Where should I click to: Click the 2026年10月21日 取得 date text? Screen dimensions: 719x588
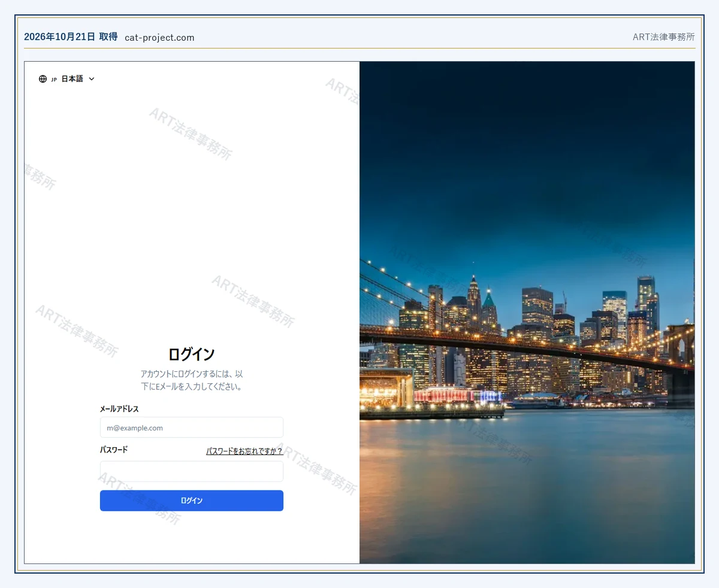tap(71, 37)
